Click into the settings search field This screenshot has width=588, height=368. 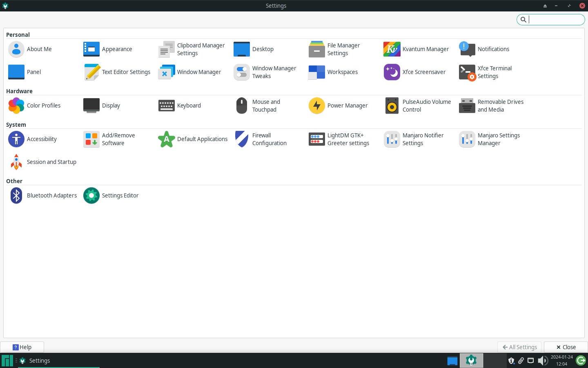point(555,19)
